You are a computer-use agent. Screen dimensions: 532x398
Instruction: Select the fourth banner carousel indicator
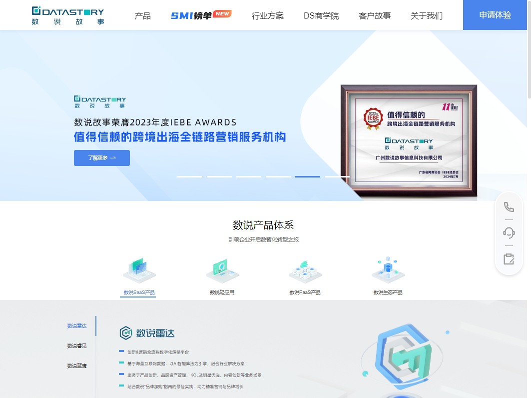point(278,176)
